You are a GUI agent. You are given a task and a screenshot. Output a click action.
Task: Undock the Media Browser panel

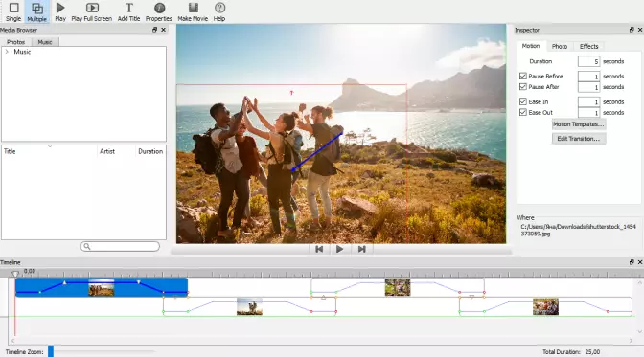tap(155, 30)
